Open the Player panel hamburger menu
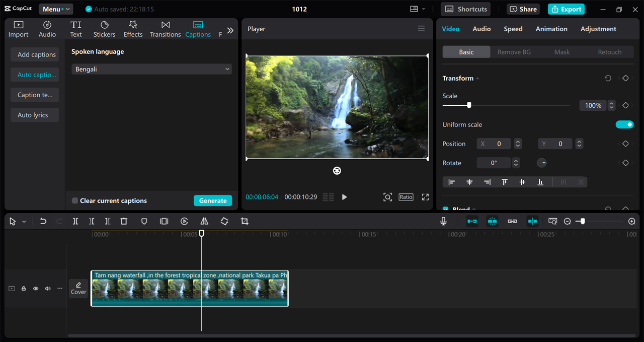 pyautogui.click(x=421, y=29)
